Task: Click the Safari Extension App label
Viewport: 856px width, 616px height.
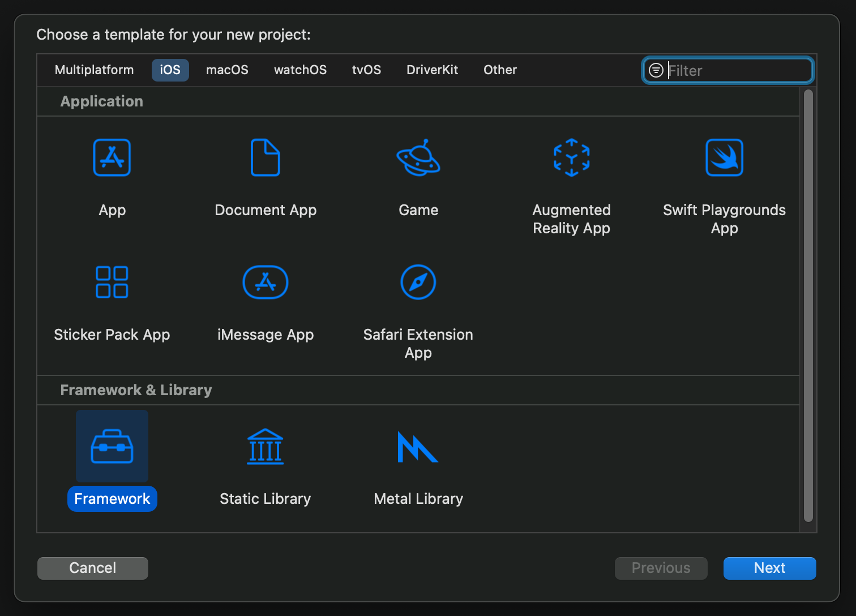Action: click(x=418, y=344)
